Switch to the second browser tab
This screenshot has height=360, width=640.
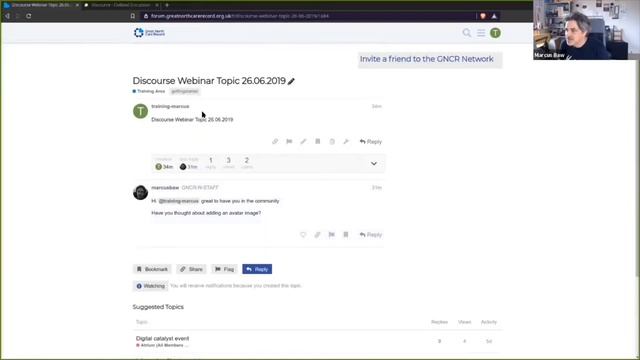click(122, 5)
